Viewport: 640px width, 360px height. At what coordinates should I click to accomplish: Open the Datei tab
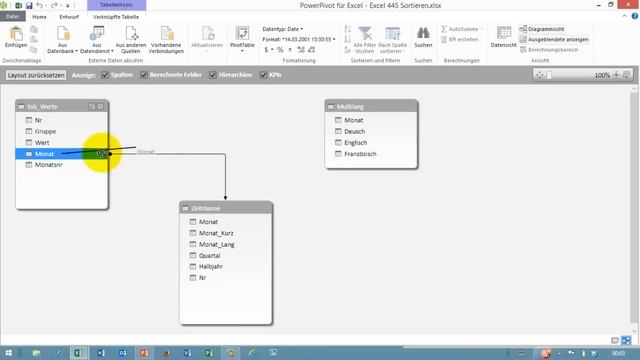click(13, 17)
